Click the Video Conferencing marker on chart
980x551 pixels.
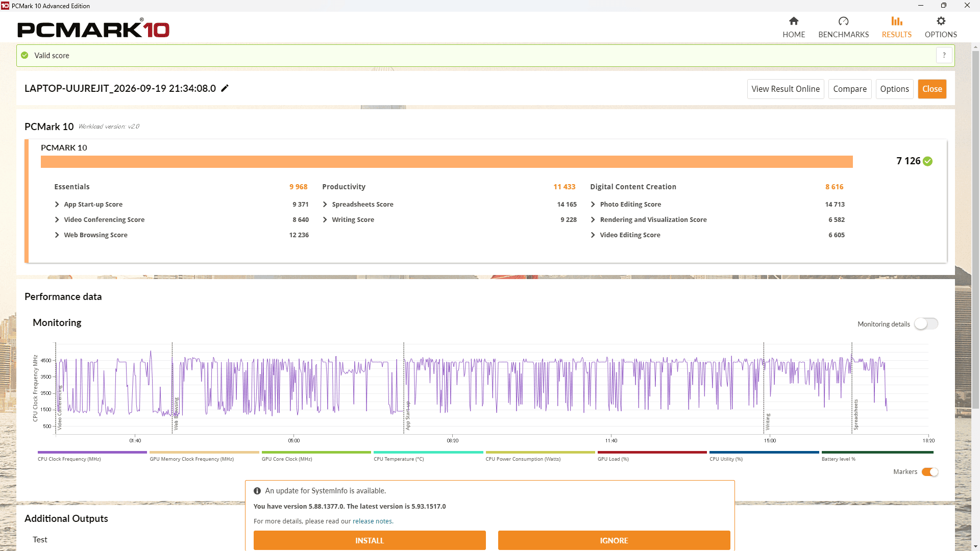coord(59,408)
